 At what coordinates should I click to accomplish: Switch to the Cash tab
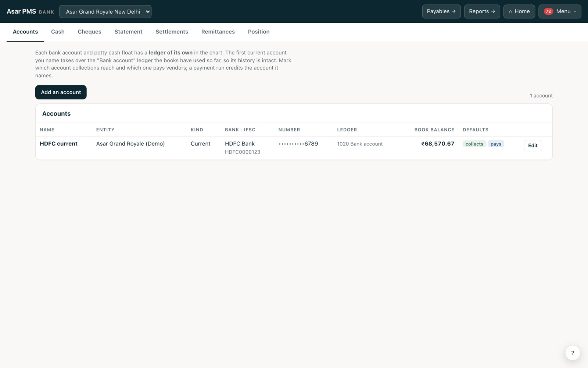[x=58, y=32]
